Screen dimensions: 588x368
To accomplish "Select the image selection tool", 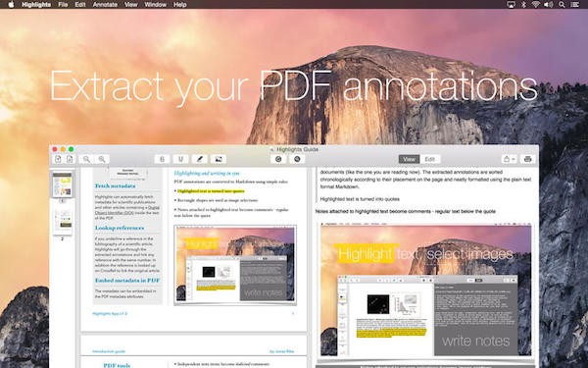I will tap(219, 159).
